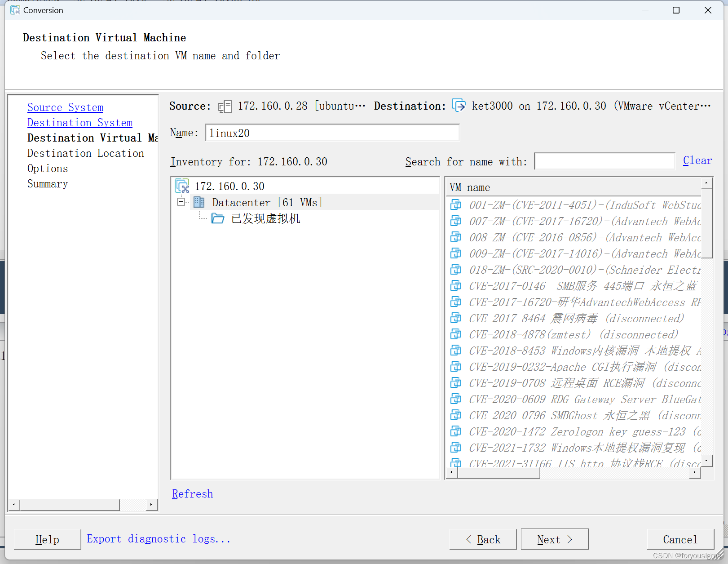Viewport: 728px width, 564px height.
Task: Click the vCenter server icon for 172.160.0.30
Action: [x=182, y=186]
